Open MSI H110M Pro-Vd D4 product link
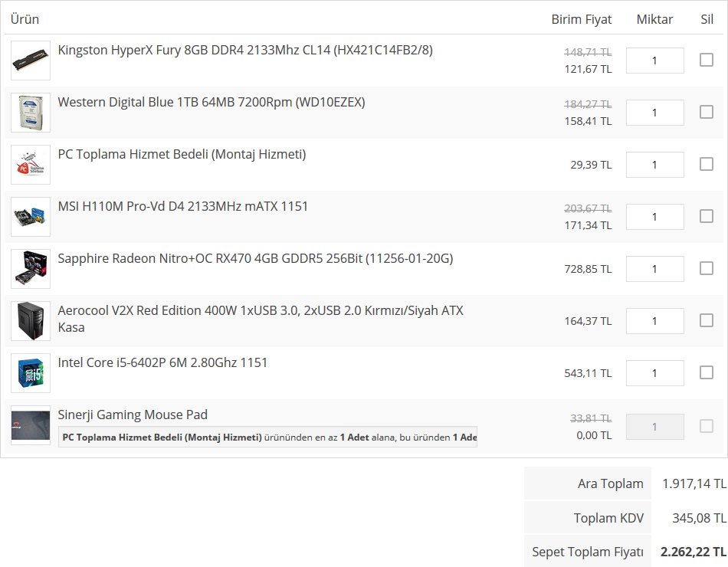 [x=182, y=206]
